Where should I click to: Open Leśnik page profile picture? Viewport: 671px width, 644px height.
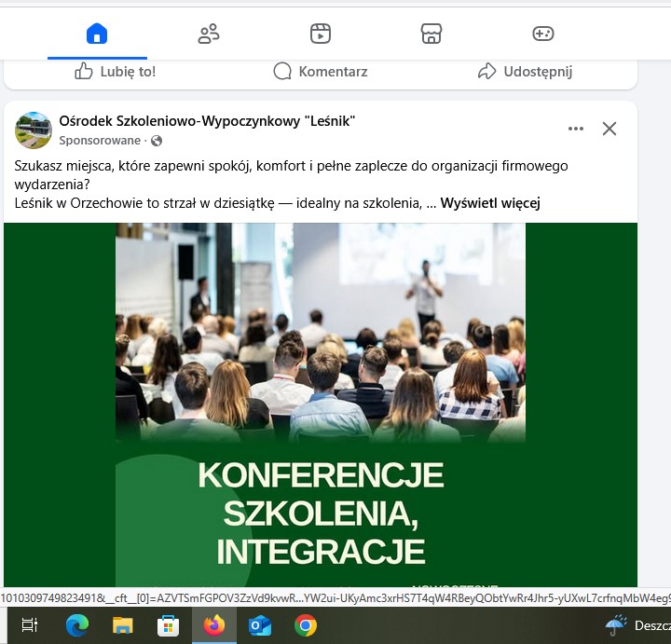34,130
